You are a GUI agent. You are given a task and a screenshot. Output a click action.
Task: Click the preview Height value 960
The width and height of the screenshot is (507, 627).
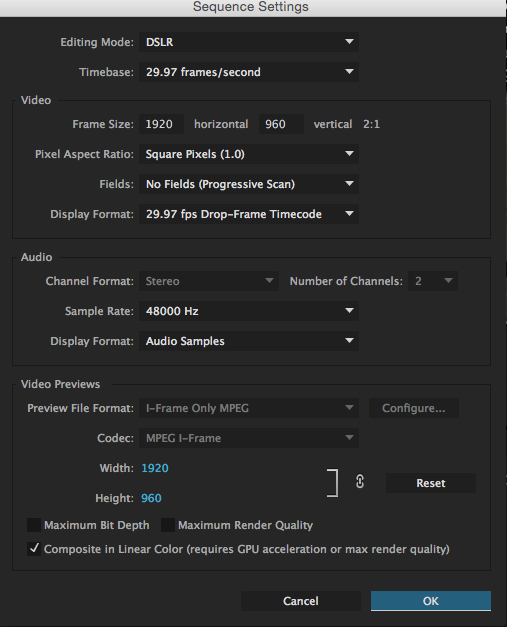tap(151, 498)
